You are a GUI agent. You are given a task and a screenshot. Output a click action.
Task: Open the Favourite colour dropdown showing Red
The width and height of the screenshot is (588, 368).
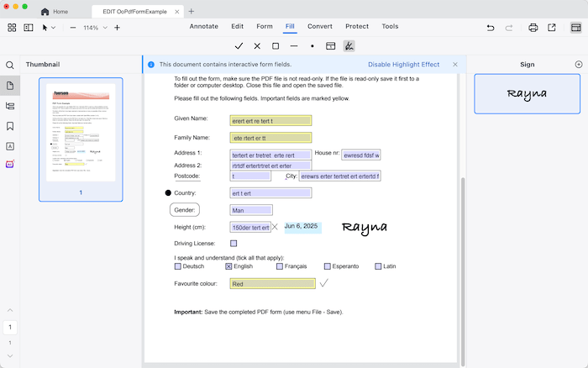click(272, 284)
